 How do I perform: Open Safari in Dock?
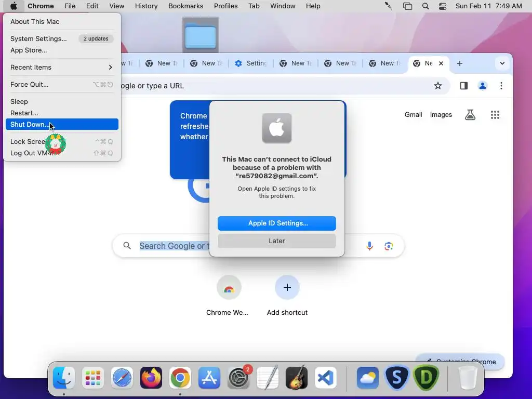(122, 377)
